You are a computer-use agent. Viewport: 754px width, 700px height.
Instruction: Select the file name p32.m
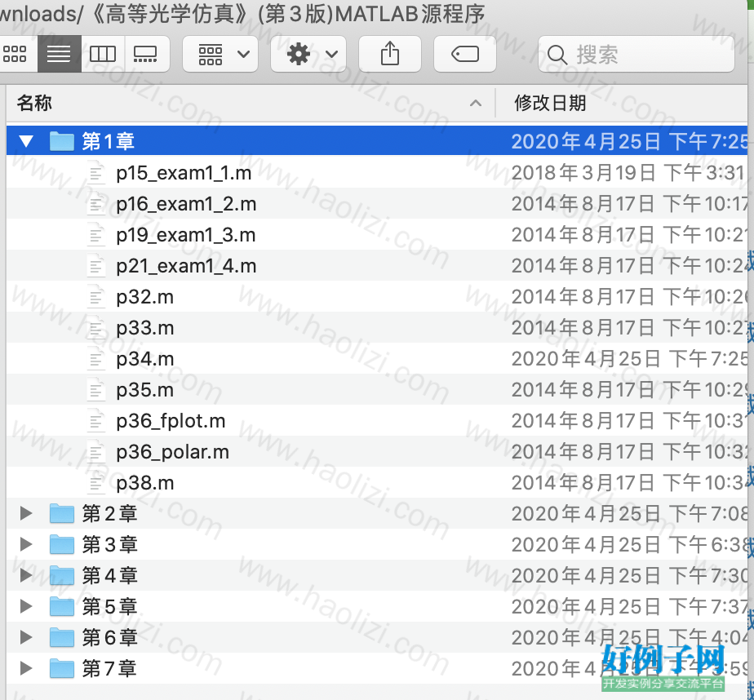[144, 298]
